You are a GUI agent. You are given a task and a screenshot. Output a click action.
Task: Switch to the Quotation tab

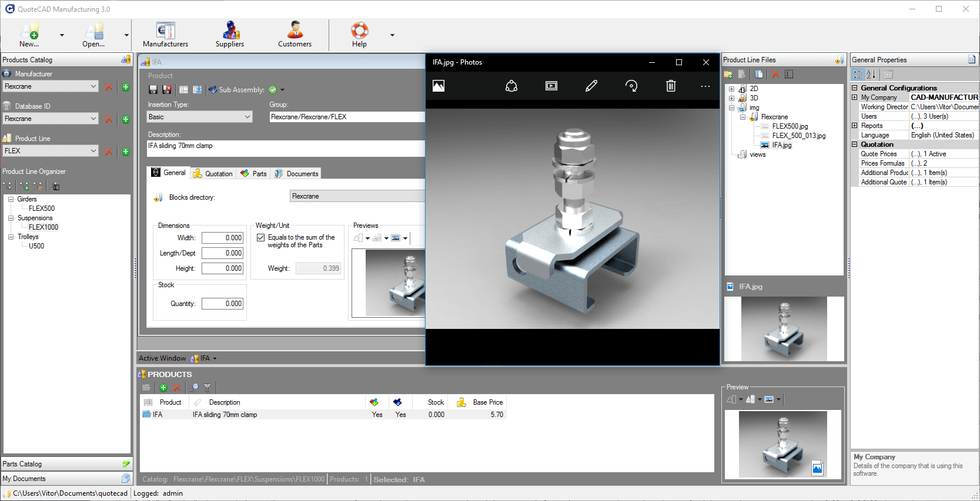[x=213, y=174]
